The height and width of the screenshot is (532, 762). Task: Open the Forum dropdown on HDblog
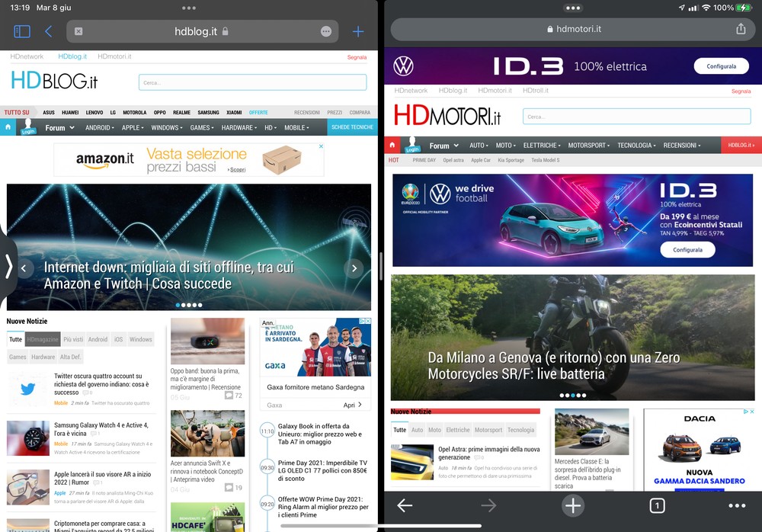59,128
